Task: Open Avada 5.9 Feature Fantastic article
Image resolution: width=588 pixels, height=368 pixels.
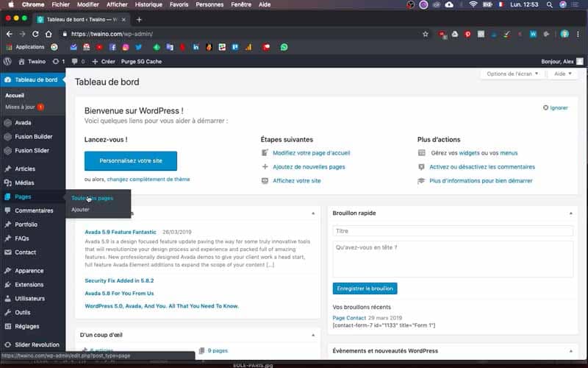Action: (x=121, y=232)
